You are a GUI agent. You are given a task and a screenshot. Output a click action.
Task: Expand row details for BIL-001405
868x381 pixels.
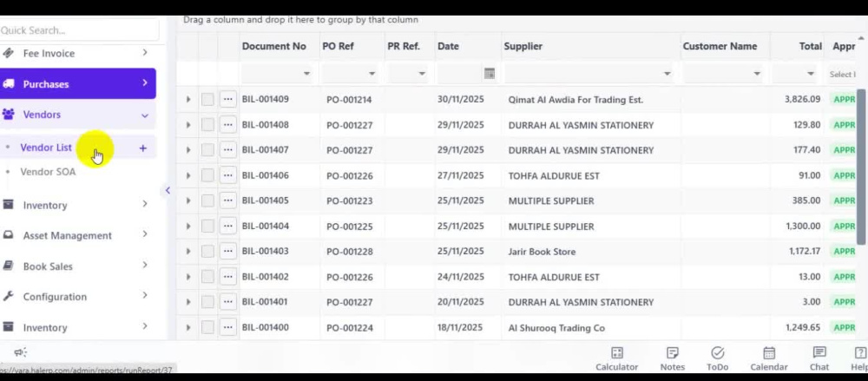tap(188, 201)
